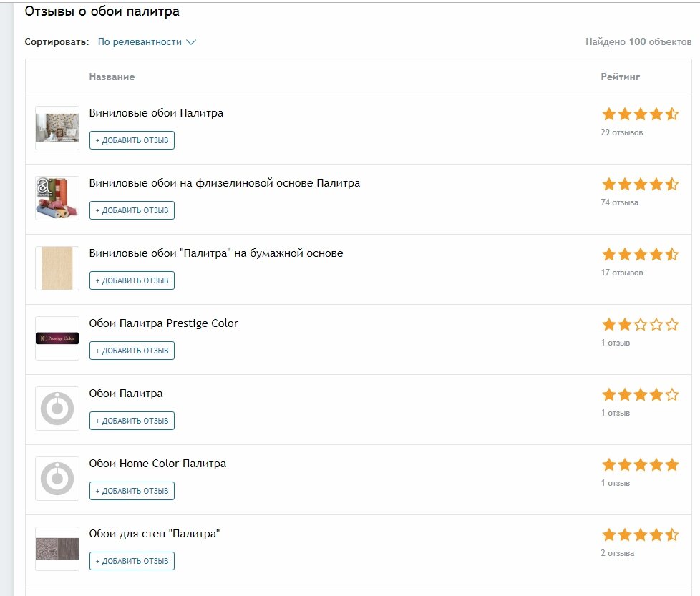
Task: Click the Prestige Color logo thumbnail
Action: point(57,338)
